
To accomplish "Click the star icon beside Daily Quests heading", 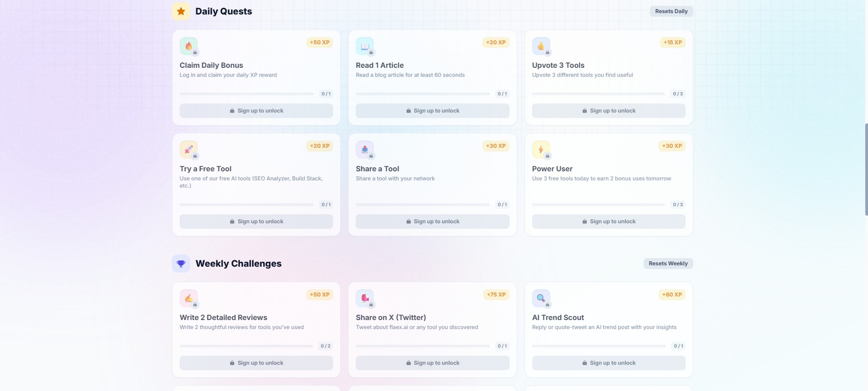I will point(181,11).
